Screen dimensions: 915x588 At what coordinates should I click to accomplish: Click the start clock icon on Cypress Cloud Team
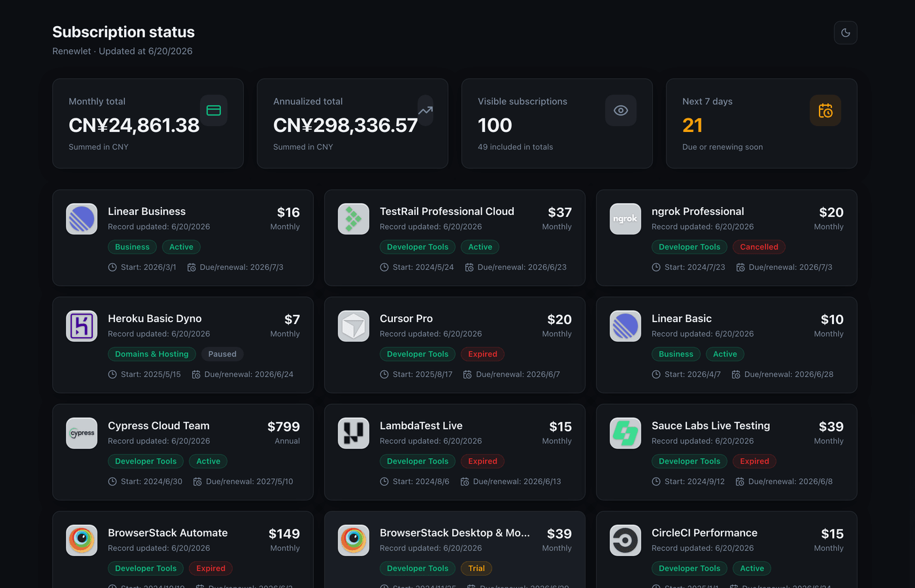click(112, 482)
